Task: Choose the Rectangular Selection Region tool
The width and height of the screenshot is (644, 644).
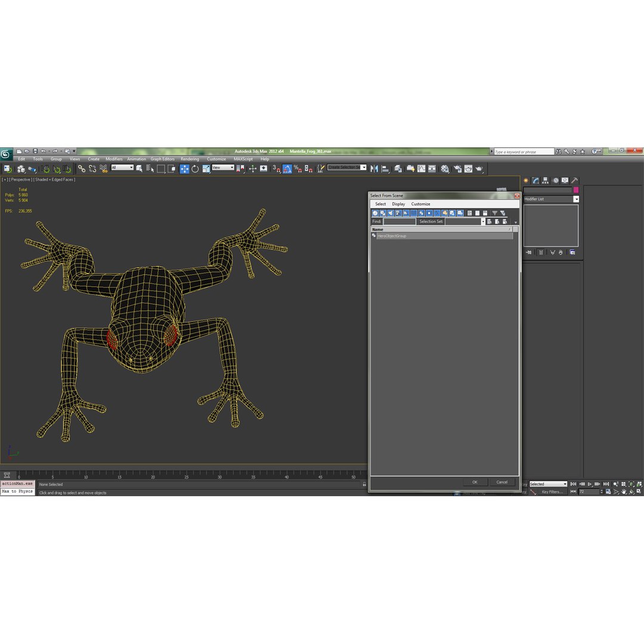Action: click(160, 168)
